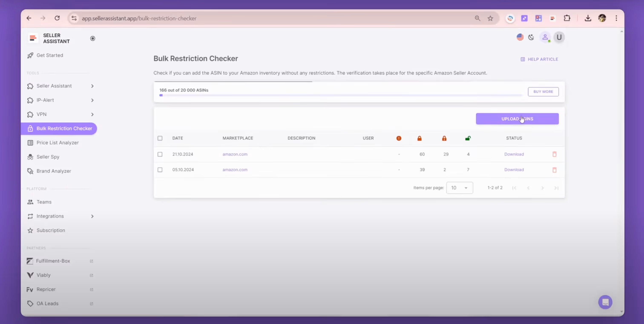The image size is (644, 324).
Task: Open items per page dropdown
Action: point(460,188)
